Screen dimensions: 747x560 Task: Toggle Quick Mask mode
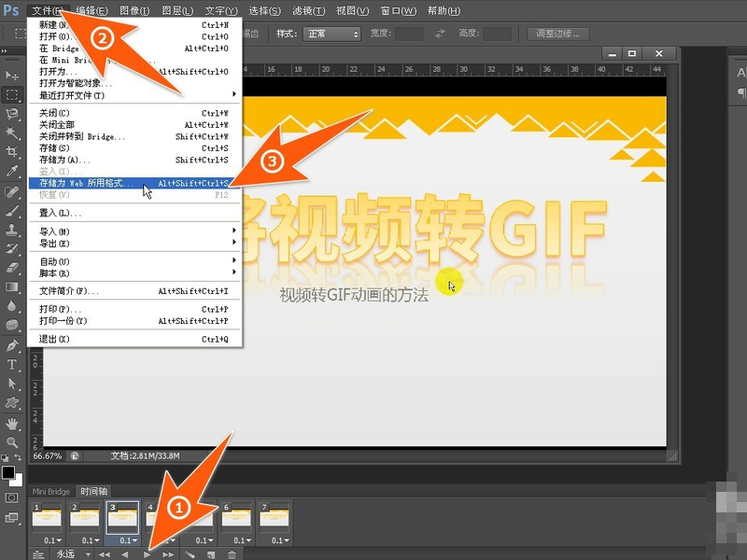click(x=12, y=498)
